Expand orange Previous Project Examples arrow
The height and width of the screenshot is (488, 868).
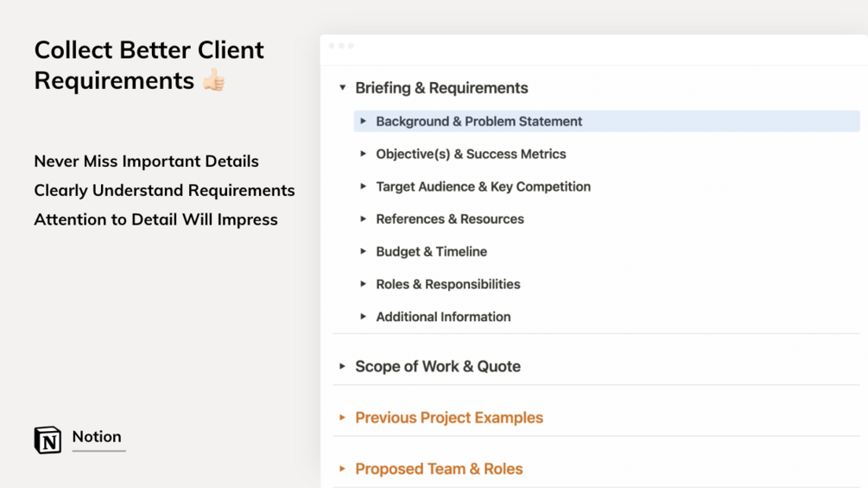coord(343,418)
